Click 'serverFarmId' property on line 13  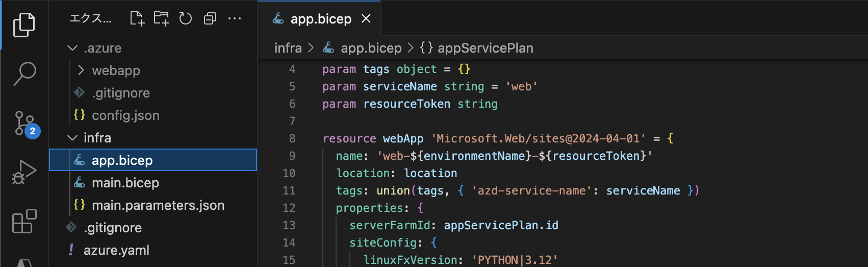tap(390, 225)
